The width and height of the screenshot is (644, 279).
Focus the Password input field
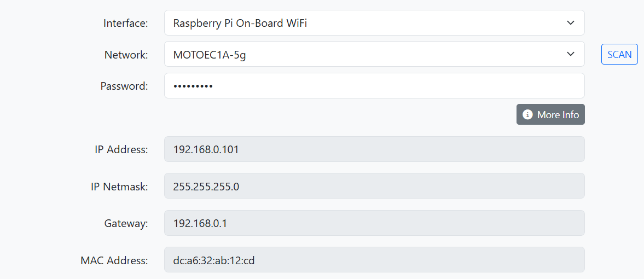374,85
